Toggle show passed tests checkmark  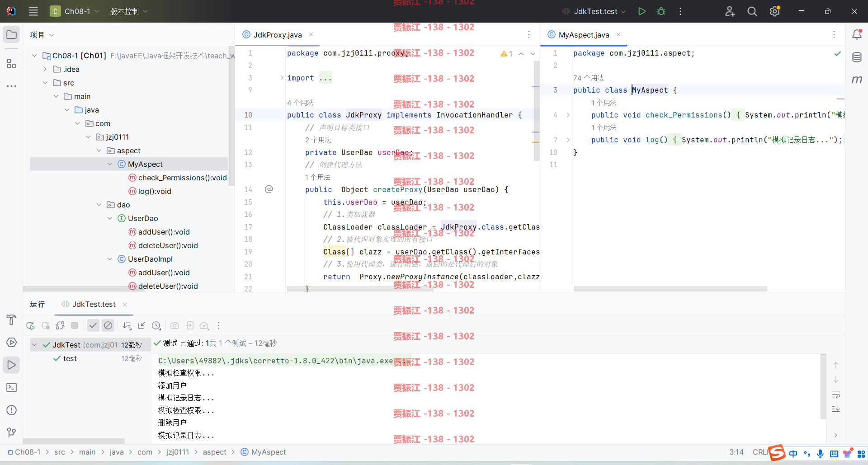point(93,325)
